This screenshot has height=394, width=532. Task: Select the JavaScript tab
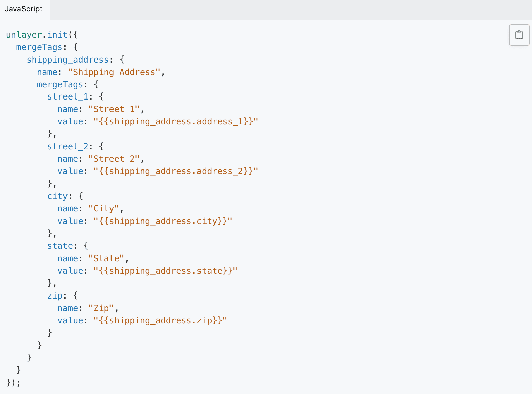(x=24, y=9)
